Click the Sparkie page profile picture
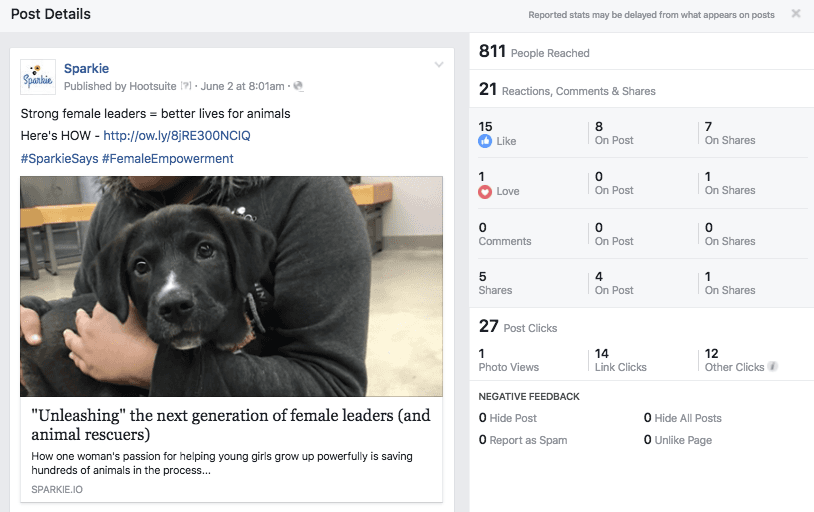This screenshot has height=512, width=814. (x=38, y=77)
